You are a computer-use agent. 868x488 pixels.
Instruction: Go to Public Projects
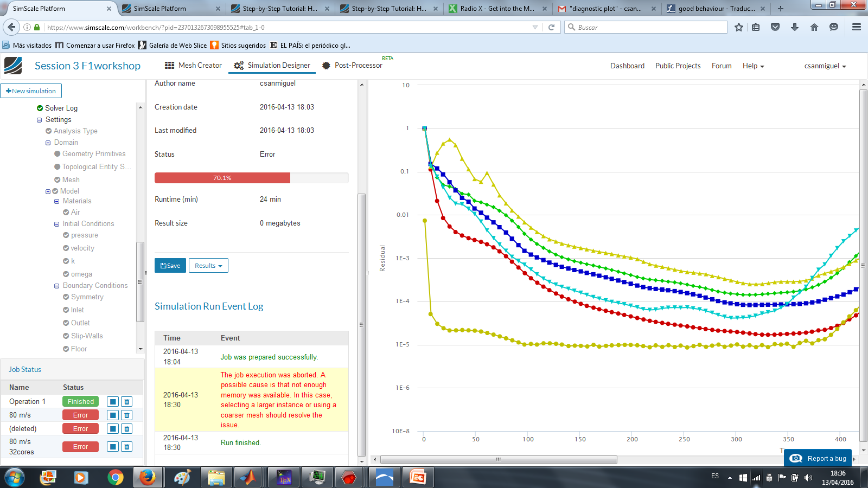[678, 66]
